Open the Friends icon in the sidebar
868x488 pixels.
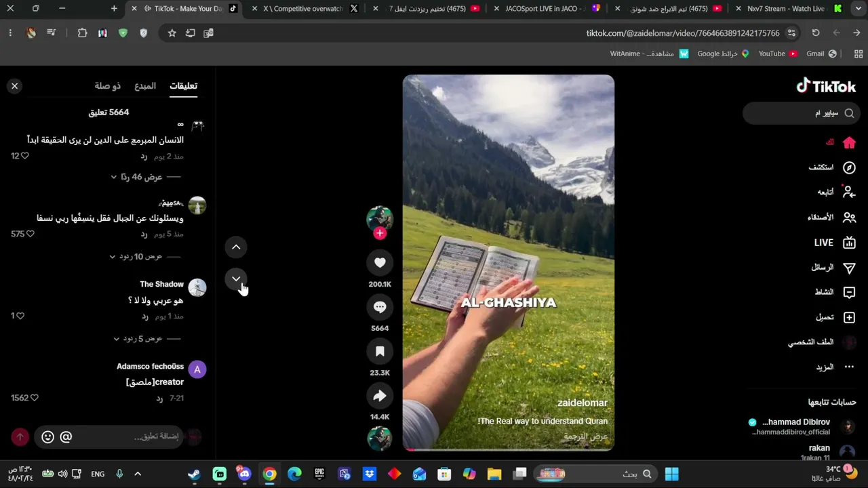(849, 218)
